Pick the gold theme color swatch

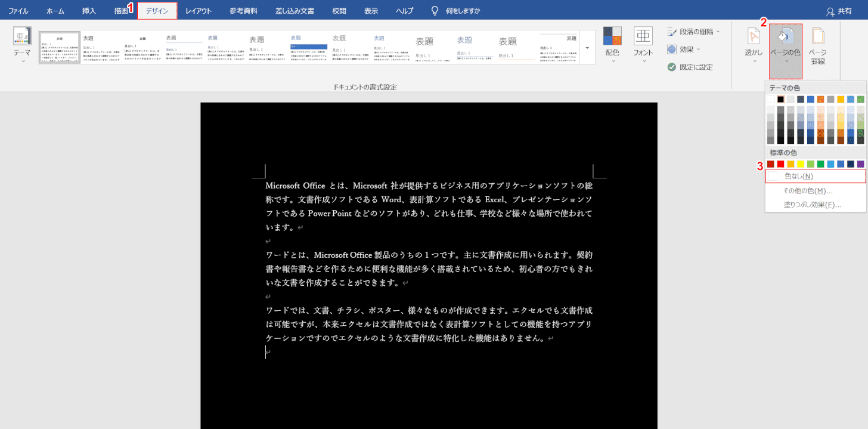[x=841, y=100]
